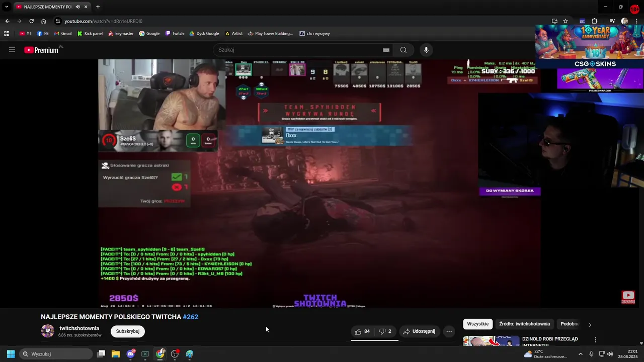The height and width of the screenshot is (362, 644).
Task: Open the #262 hashtag link in title
Action: (x=191, y=317)
